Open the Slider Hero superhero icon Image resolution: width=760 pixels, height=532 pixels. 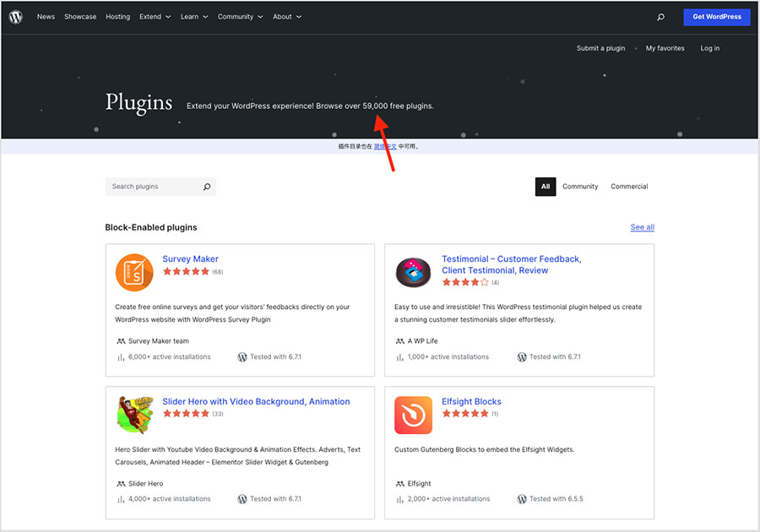point(134,415)
